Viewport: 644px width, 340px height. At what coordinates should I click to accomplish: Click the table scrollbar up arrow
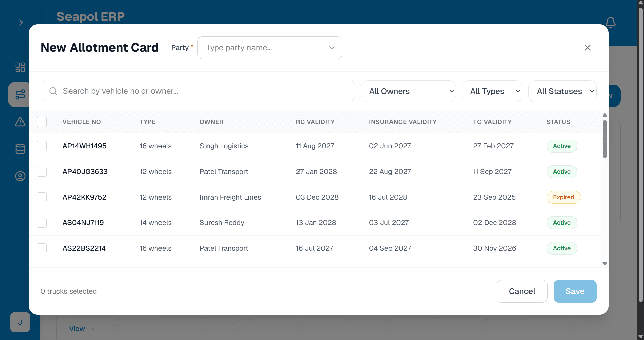[605, 115]
